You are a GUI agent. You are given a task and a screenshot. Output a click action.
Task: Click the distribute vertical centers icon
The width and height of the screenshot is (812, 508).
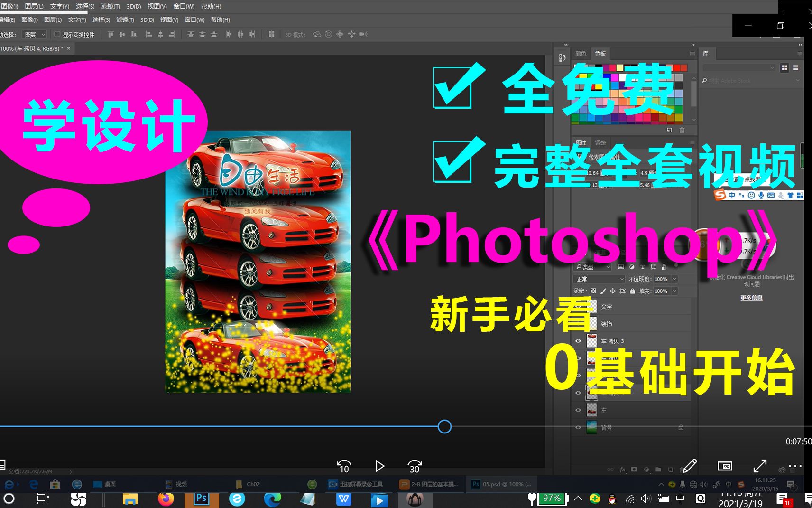coord(203,34)
